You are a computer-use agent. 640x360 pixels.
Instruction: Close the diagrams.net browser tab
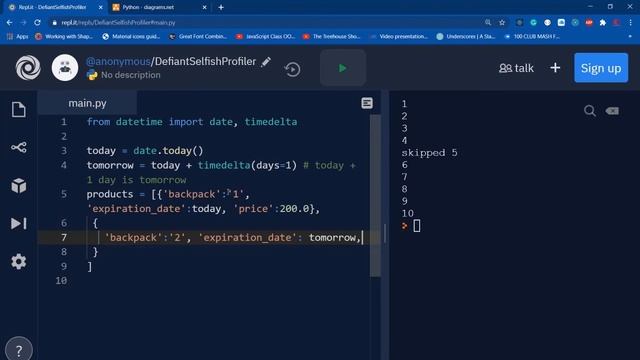point(204,7)
